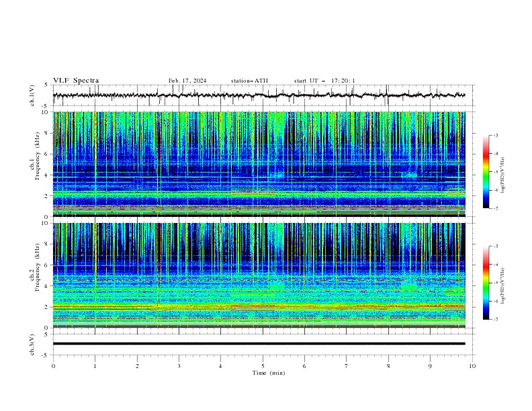
Task: Click the flat ch.3 voltage trace
Action: point(259,344)
